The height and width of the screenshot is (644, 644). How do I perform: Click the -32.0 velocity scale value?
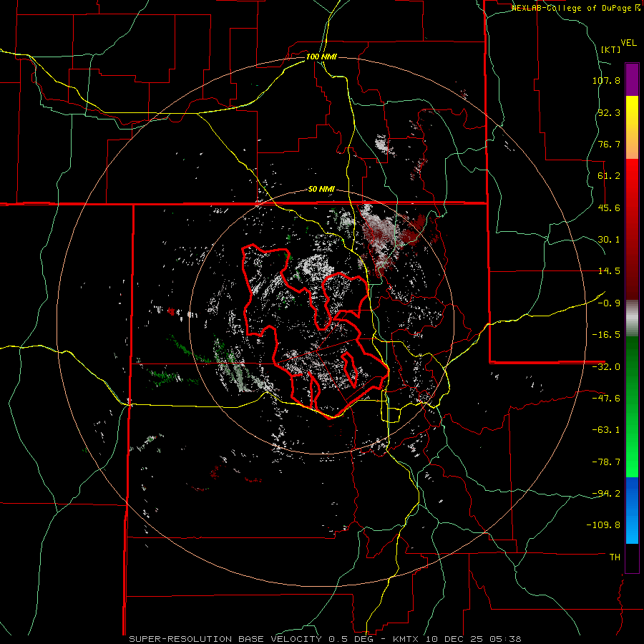tap(606, 367)
